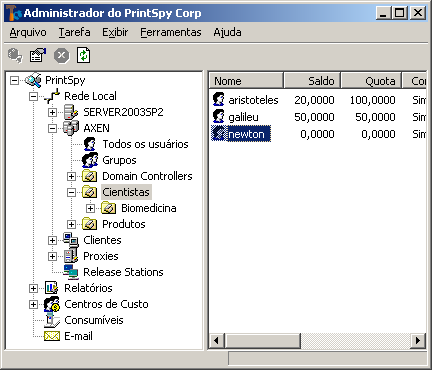Click aristoteles quota value 100,0000

coord(373,100)
